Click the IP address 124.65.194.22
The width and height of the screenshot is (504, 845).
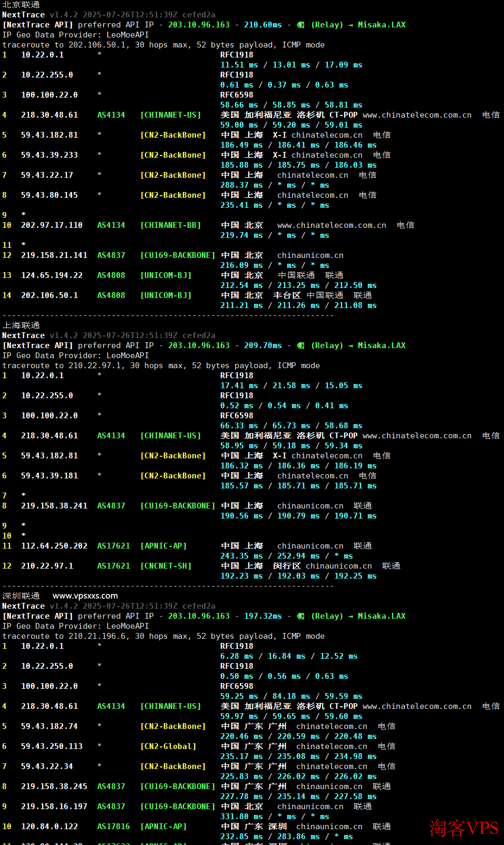(52, 275)
